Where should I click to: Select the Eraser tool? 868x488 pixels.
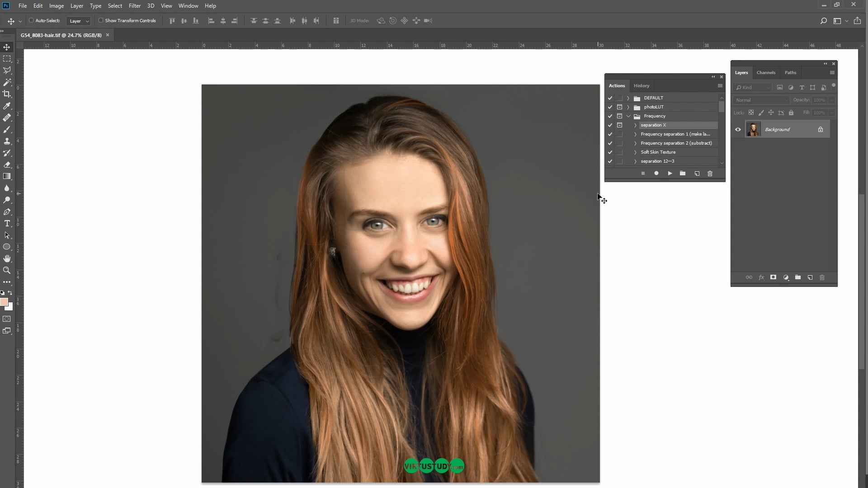pyautogui.click(x=7, y=164)
